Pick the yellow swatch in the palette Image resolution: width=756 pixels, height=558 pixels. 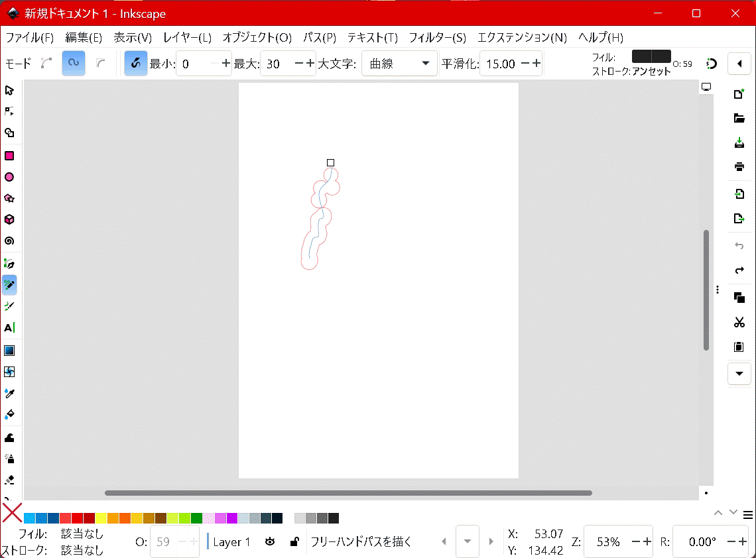point(101,518)
